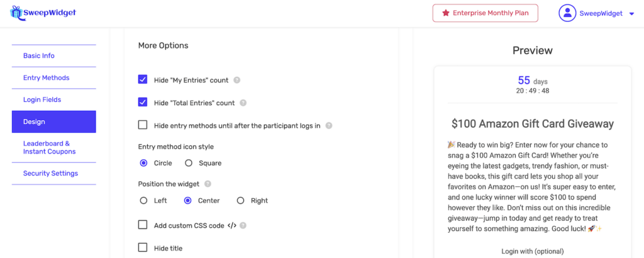The width and height of the screenshot is (644, 258).
Task: Position the widget to the Right
Action: point(240,201)
